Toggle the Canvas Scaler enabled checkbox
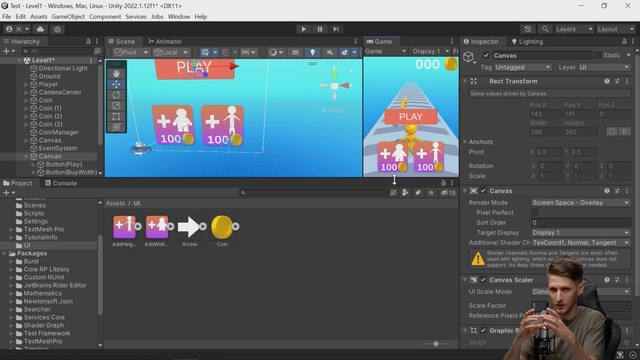 click(x=483, y=280)
